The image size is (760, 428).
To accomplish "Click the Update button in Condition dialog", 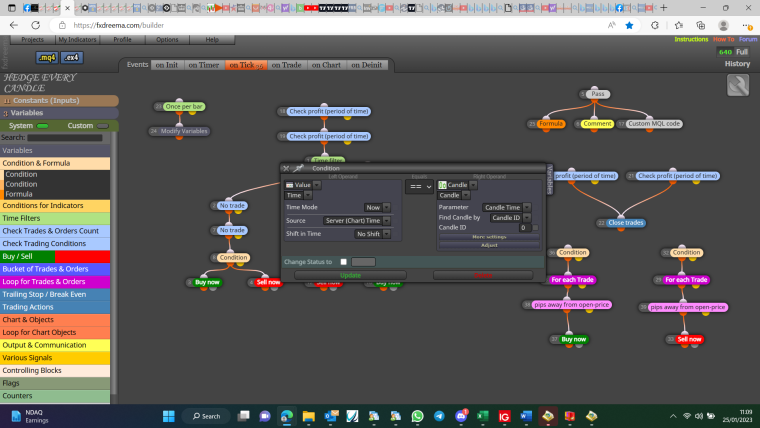I will pos(350,275).
